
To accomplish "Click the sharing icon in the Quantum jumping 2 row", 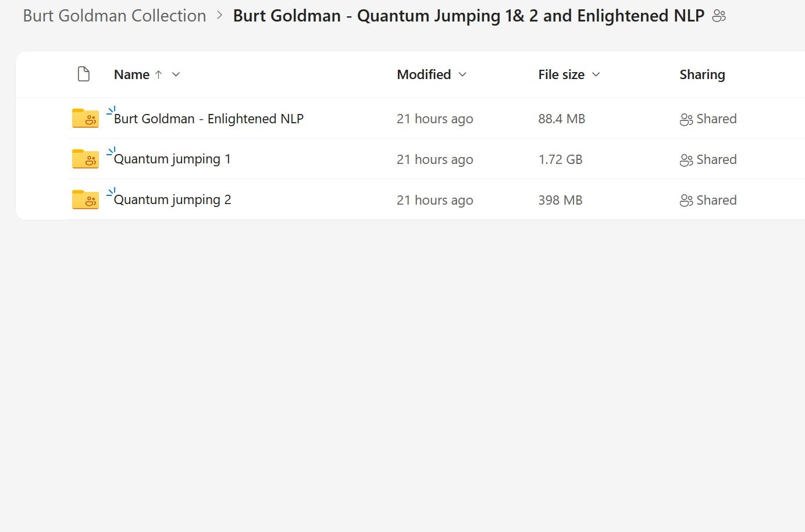I will [x=686, y=201].
